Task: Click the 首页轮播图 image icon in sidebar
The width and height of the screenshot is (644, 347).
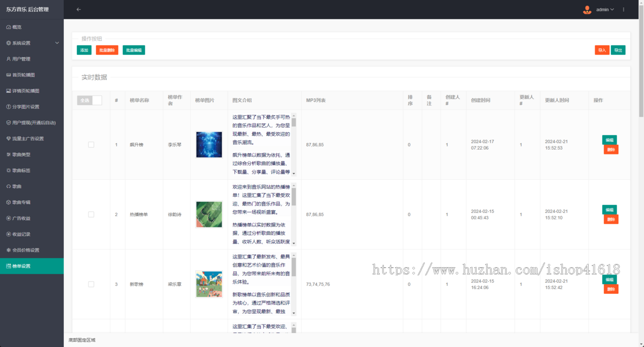Action: [9, 75]
